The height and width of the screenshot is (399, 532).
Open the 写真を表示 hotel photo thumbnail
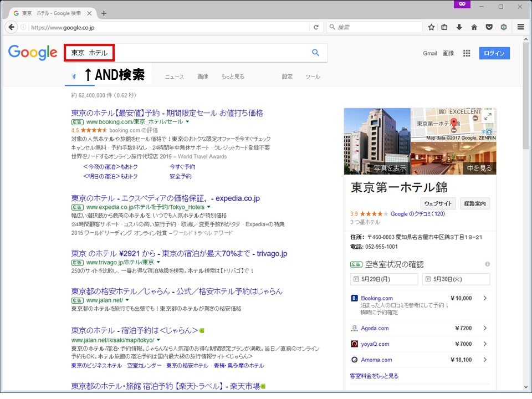[377, 141]
